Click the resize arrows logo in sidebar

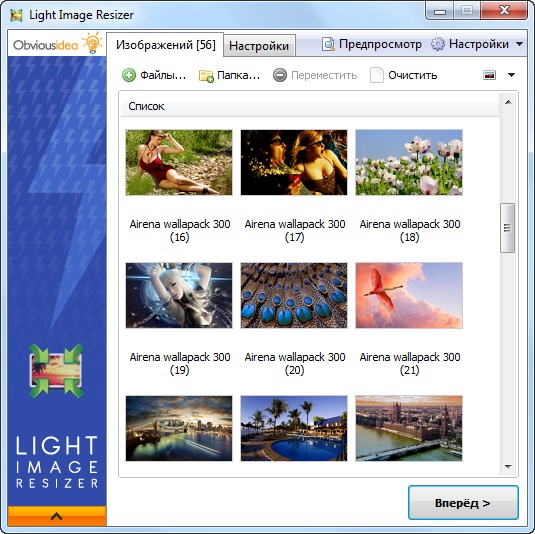tap(56, 371)
